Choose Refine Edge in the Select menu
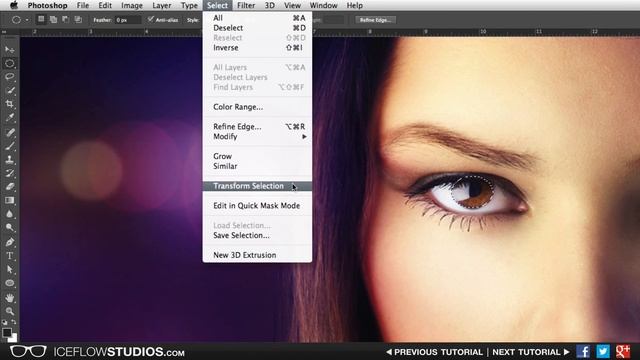Image resolution: width=640 pixels, height=360 pixels. [257, 127]
